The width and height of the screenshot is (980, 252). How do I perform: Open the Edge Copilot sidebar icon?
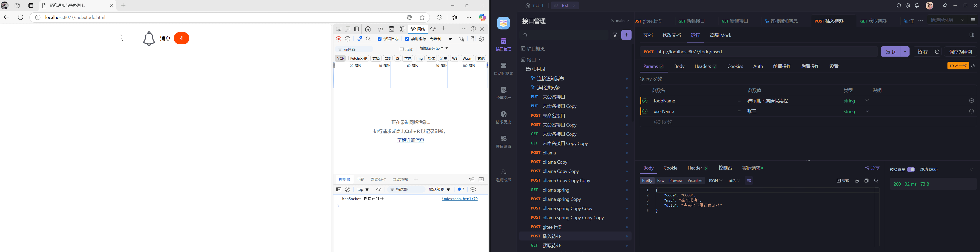482,17
